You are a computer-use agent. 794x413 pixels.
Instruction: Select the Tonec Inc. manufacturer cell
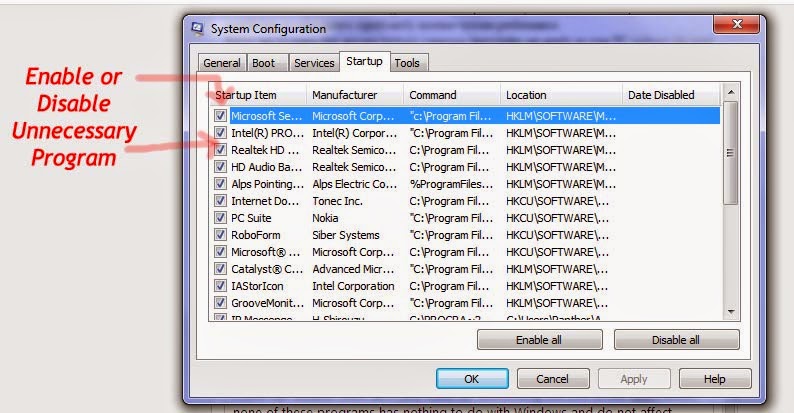[x=337, y=201]
